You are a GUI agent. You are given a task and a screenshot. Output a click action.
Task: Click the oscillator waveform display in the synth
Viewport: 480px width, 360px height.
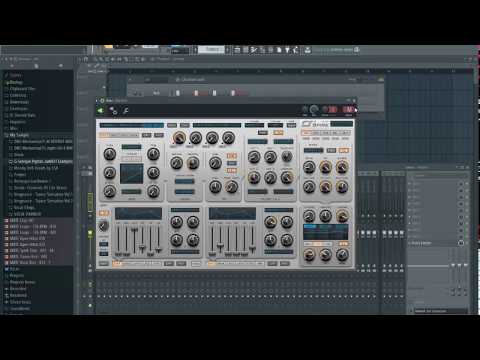(132, 174)
